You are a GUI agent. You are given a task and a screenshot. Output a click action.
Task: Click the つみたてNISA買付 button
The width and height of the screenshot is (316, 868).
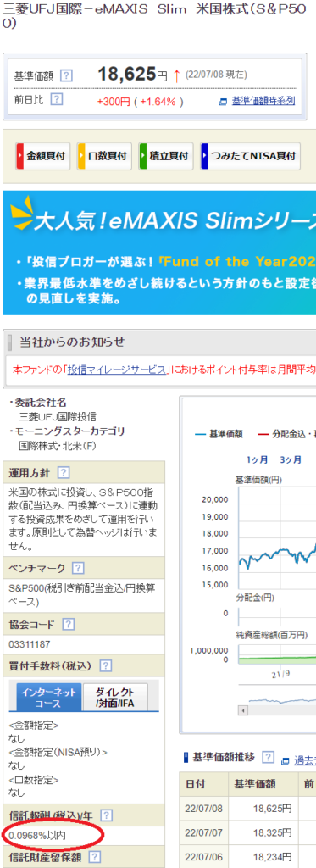pyautogui.click(x=251, y=156)
